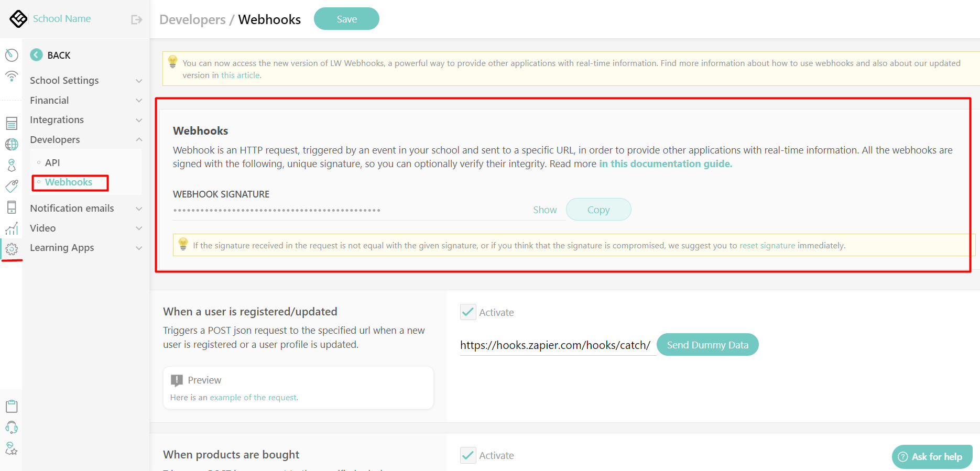Expand the Notification emails section
980x471 pixels.
pos(72,208)
